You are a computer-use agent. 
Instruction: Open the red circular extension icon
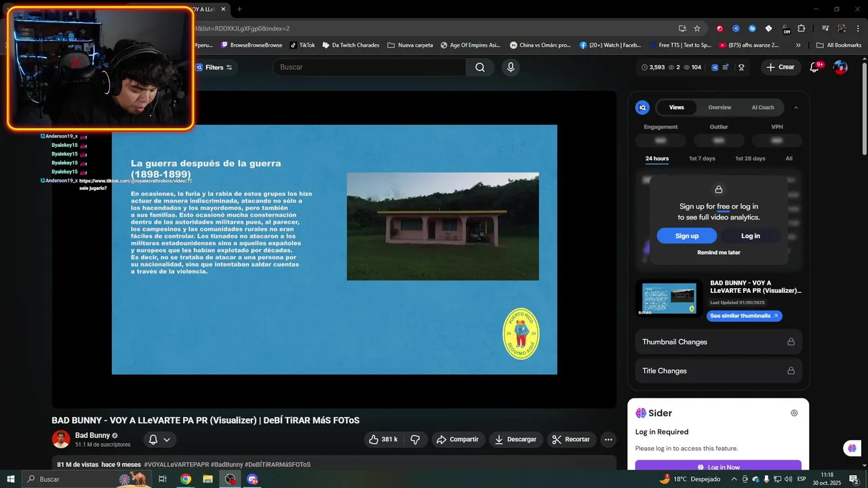719,28
